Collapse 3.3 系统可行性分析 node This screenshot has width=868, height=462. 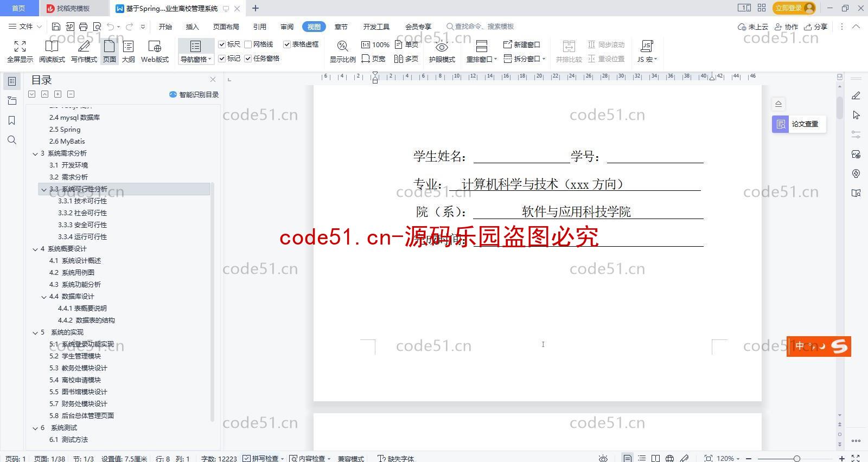coord(44,189)
